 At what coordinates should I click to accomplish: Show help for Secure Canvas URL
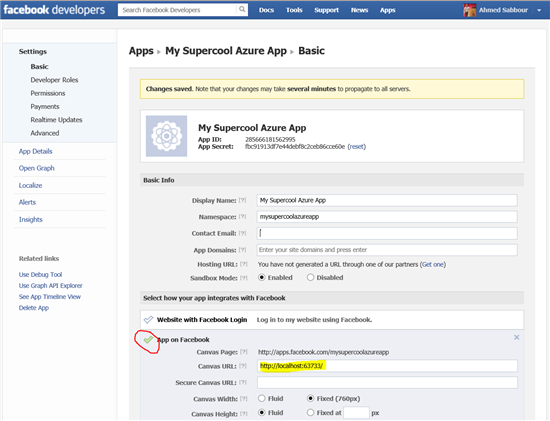coord(244,382)
